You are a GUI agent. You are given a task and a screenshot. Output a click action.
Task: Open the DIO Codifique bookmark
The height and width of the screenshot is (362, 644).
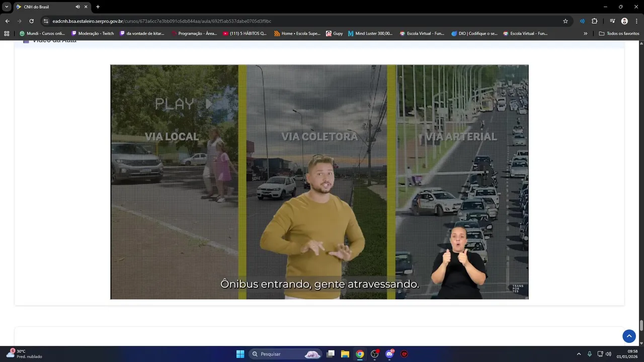coord(474,33)
